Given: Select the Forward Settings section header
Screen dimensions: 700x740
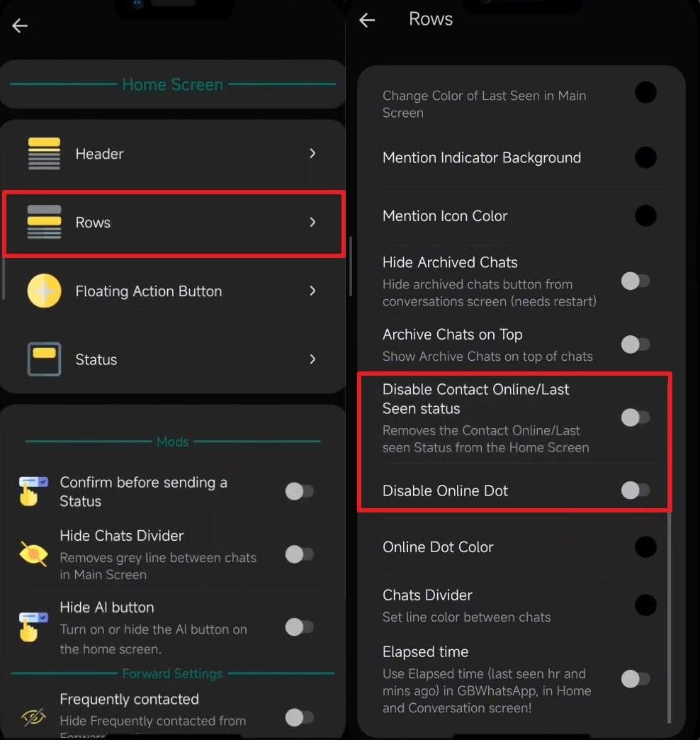Looking at the screenshot, I should [x=172, y=673].
